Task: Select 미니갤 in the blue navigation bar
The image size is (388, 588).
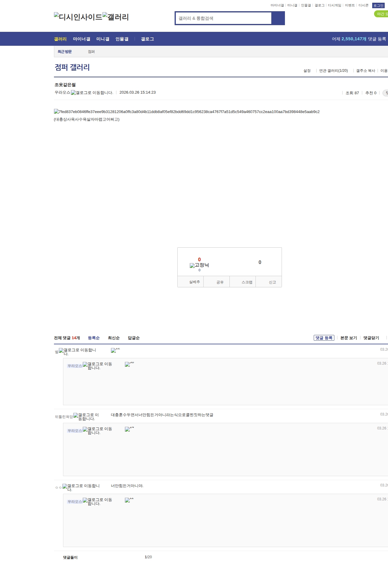Action: (103, 39)
